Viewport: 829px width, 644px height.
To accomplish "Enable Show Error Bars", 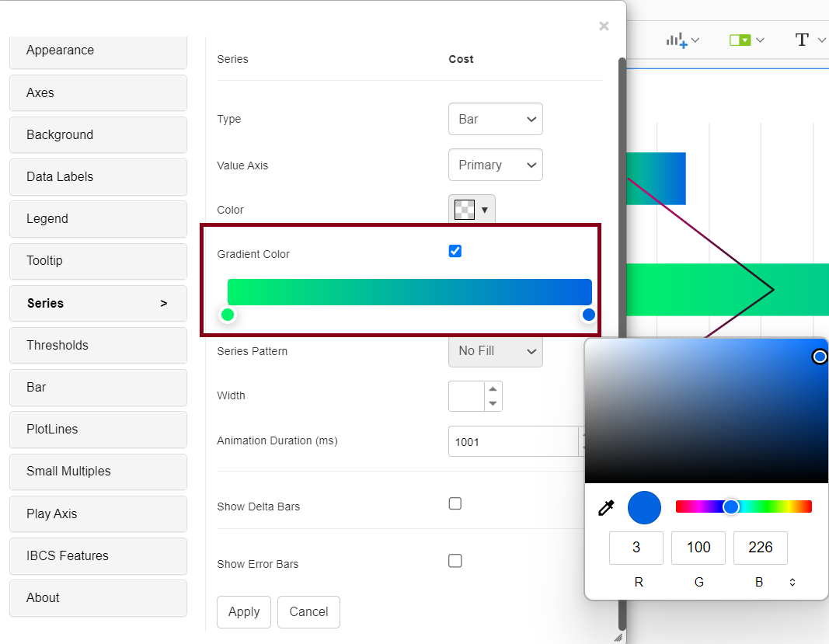I will tap(455, 560).
